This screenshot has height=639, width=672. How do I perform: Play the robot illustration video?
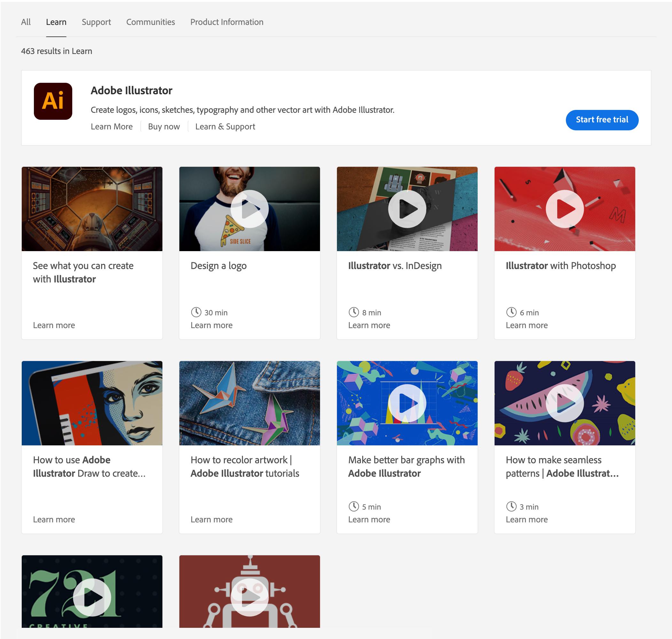249,597
